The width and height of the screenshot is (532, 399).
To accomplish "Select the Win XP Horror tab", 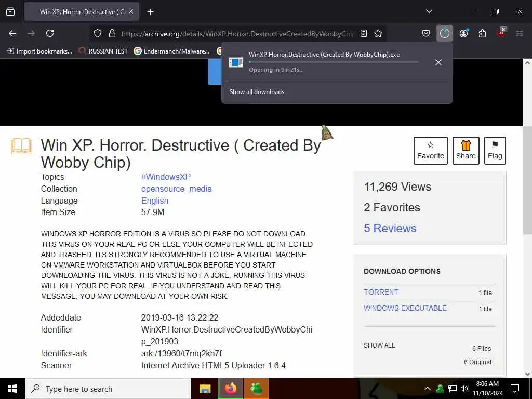I will pyautogui.click(x=82, y=12).
